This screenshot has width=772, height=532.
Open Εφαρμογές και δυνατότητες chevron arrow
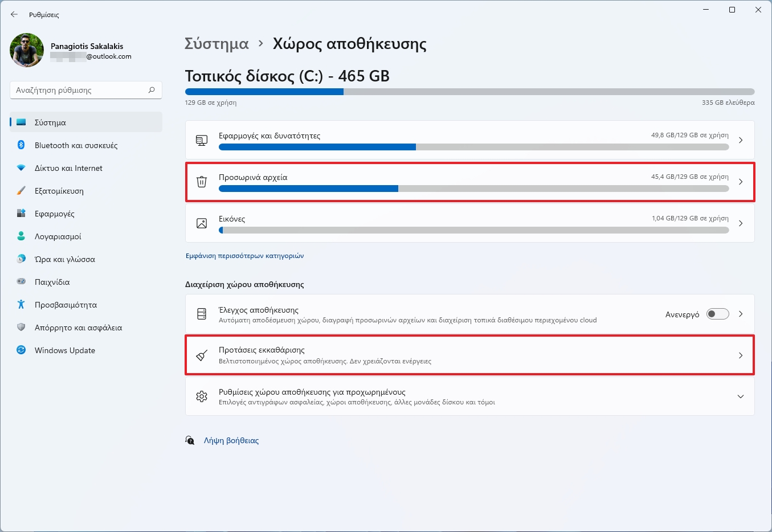coord(740,140)
